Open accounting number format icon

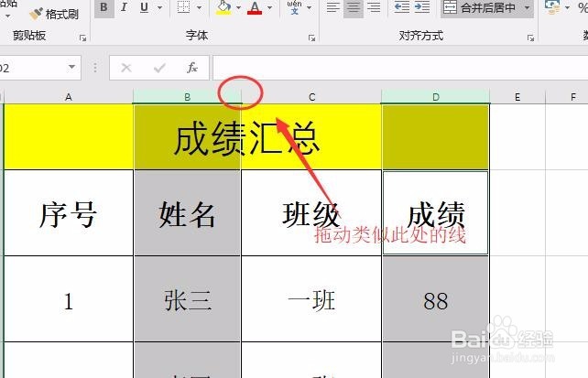[552, 7]
